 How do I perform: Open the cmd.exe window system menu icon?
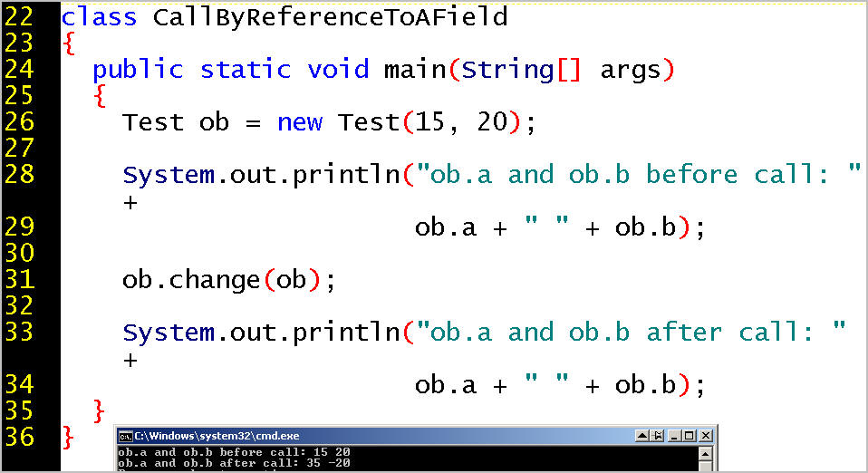point(126,437)
